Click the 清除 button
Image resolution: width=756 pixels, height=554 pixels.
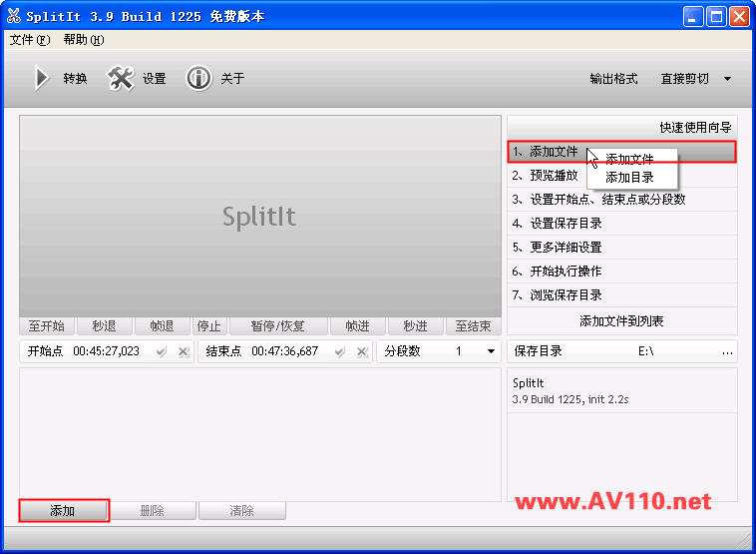(x=242, y=510)
